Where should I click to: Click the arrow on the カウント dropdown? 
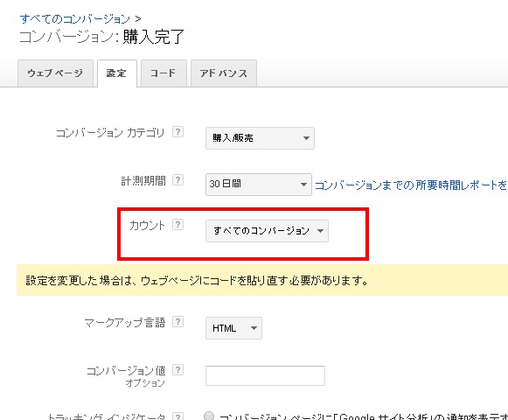[320, 231]
